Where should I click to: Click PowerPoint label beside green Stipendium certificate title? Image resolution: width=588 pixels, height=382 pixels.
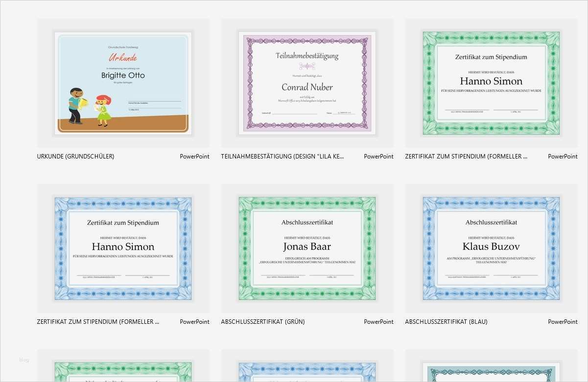(563, 157)
